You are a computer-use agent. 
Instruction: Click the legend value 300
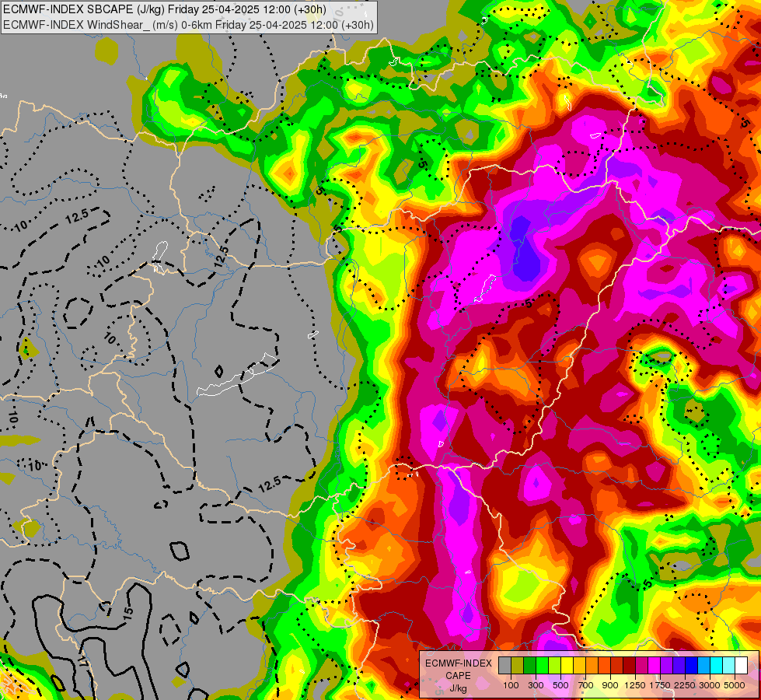coord(536,685)
